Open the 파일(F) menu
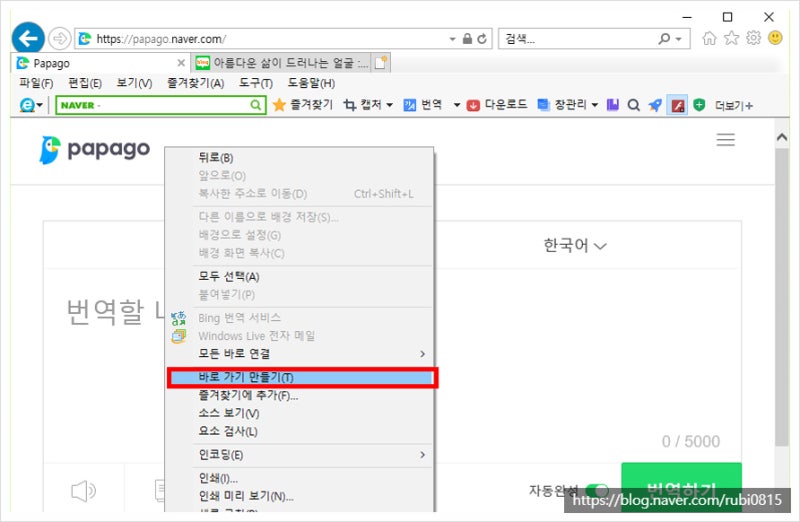The height and width of the screenshot is (522, 800). click(x=36, y=83)
